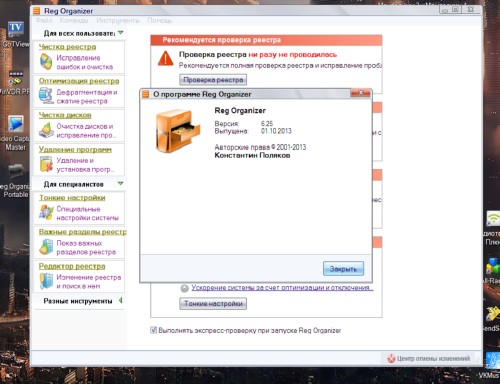Collapse the 'Для специалистов' section
500x384 pixels.
click(x=120, y=183)
